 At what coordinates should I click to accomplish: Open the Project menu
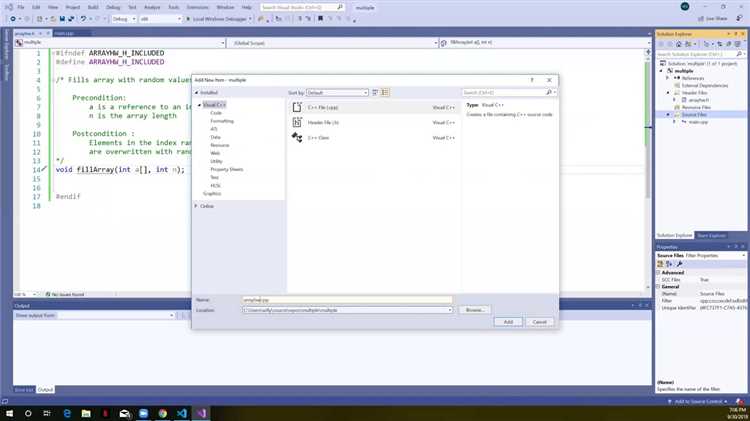73,7
